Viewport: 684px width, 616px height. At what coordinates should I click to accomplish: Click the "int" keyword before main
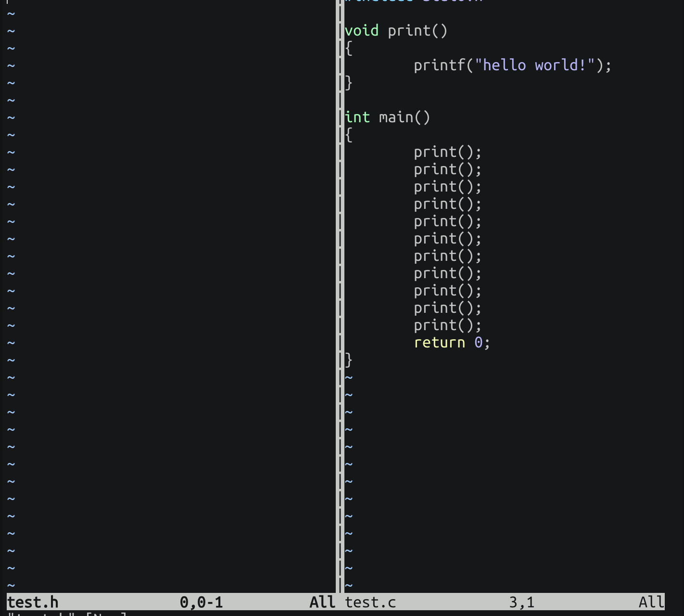tap(357, 117)
